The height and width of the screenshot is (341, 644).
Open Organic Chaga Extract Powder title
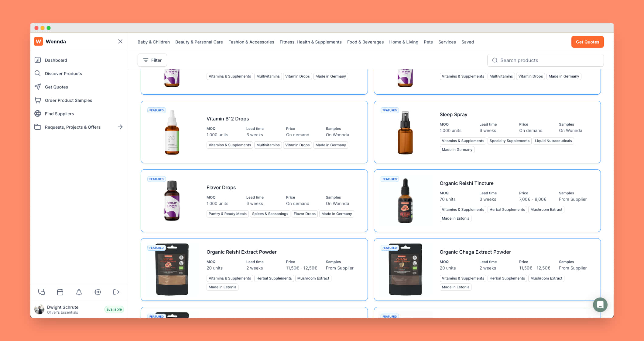(x=475, y=252)
